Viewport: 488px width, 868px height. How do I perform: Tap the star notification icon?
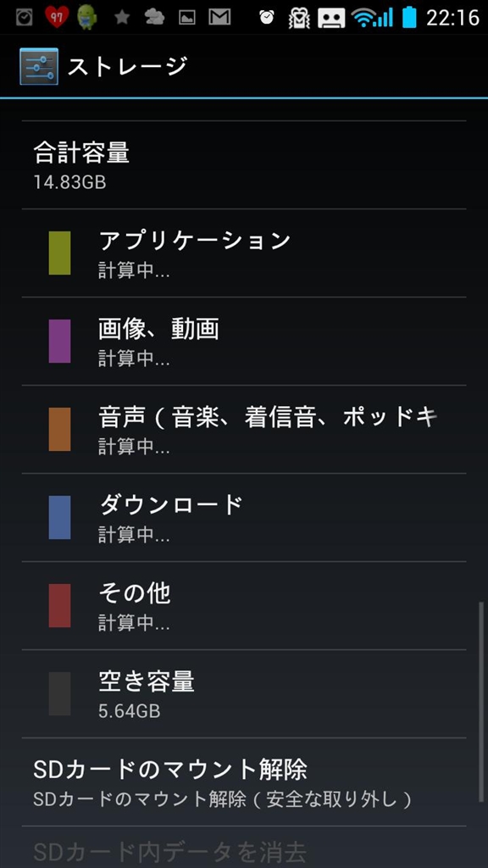pyautogui.click(x=122, y=18)
